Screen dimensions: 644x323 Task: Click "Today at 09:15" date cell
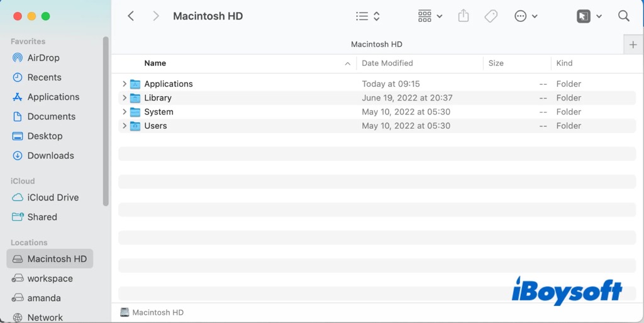pos(391,84)
